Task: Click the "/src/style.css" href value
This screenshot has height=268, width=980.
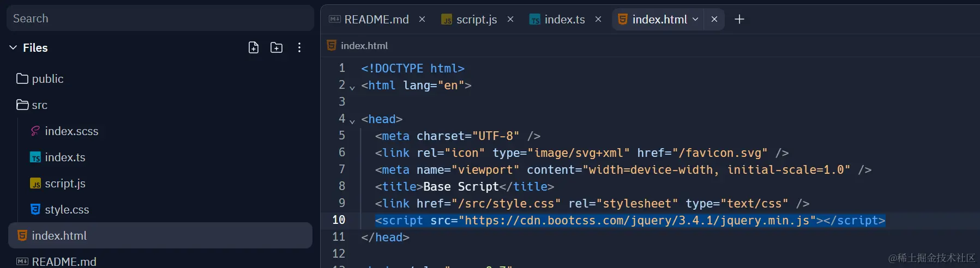Action: (506, 204)
